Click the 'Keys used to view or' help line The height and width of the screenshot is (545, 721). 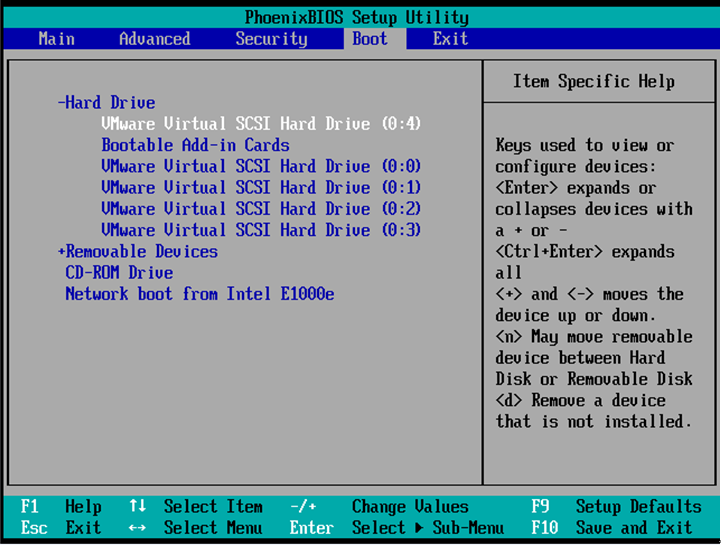(585, 145)
